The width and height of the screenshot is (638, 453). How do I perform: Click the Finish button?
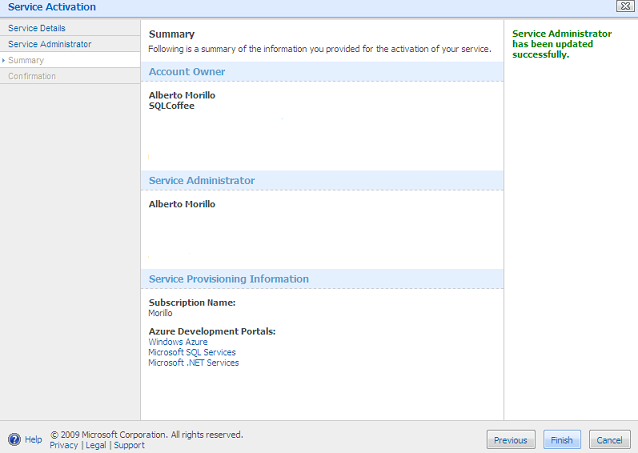coord(562,440)
